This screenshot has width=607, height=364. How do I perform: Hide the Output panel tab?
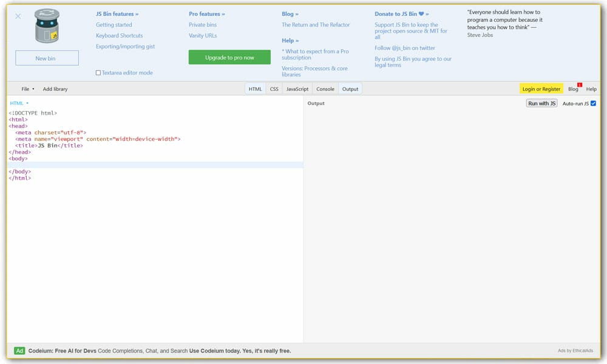click(x=350, y=89)
